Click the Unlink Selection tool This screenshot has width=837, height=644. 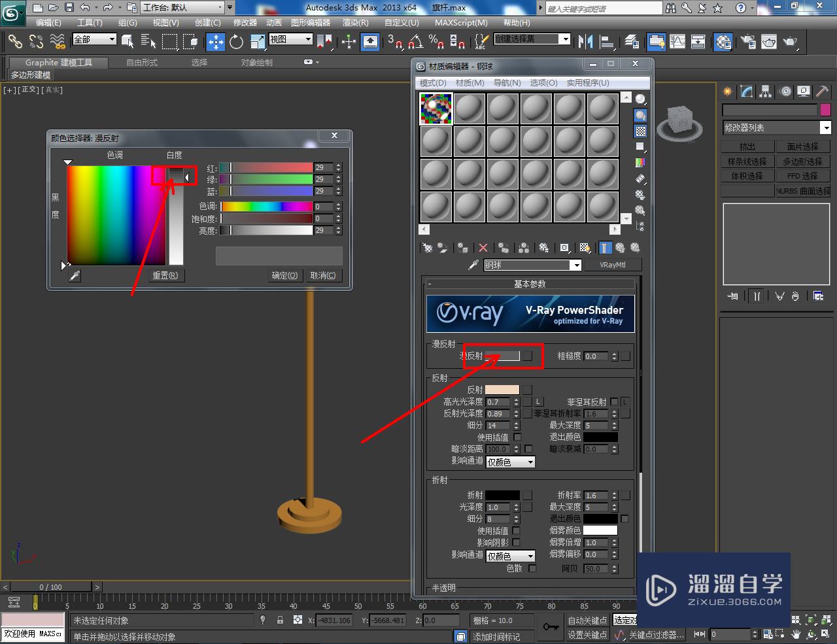coord(36,42)
